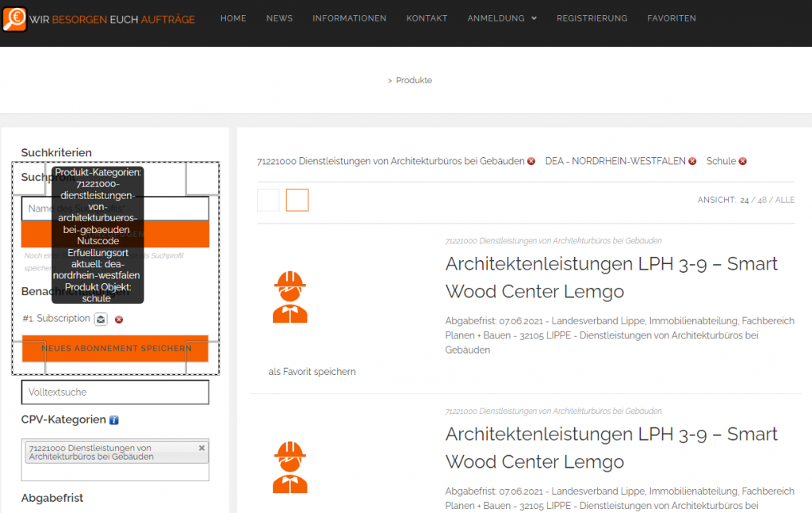Open the first Architektenleistungen LPH 3-9 title
This screenshot has width=812, height=513.
[611, 278]
